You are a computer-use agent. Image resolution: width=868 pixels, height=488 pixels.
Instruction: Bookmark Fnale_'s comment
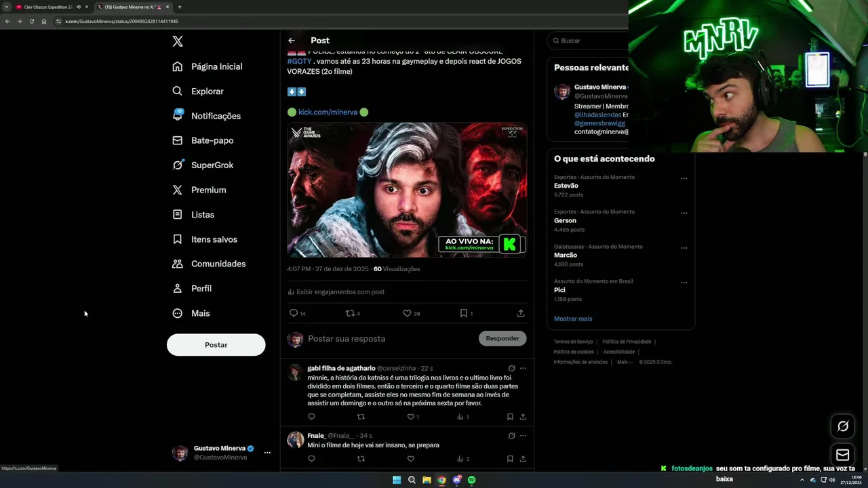(x=510, y=459)
